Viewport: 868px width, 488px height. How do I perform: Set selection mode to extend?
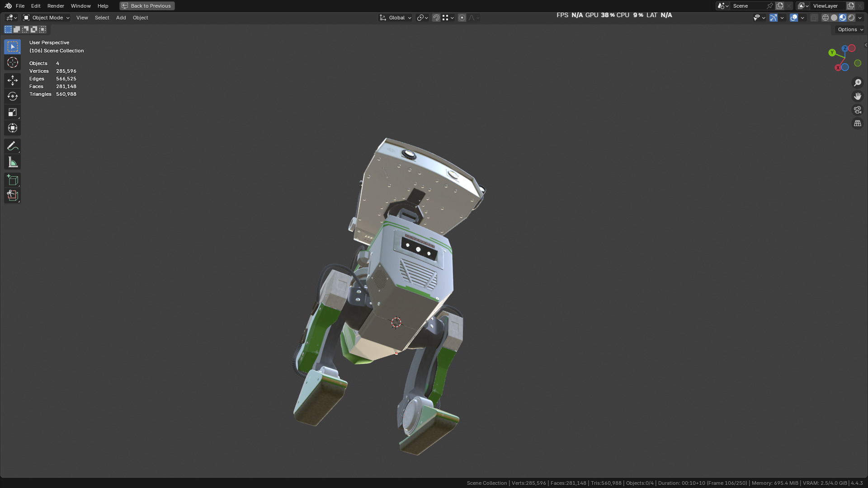pyautogui.click(x=17, y=29)
